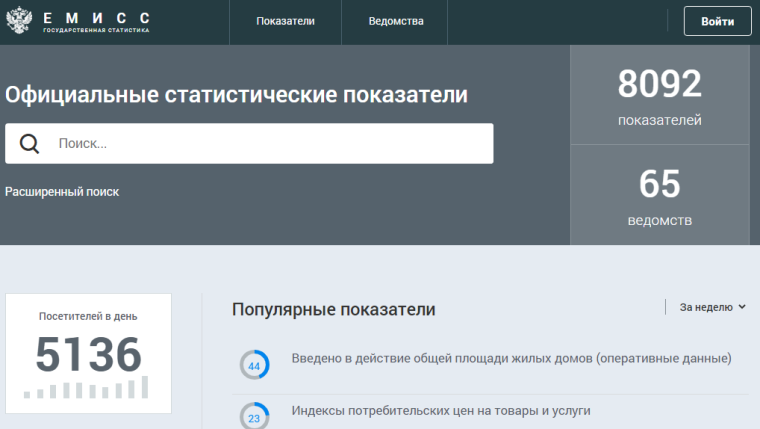760x429 pixels.
Task: Focus the Поиск search input field
Action: click(270, 144)
